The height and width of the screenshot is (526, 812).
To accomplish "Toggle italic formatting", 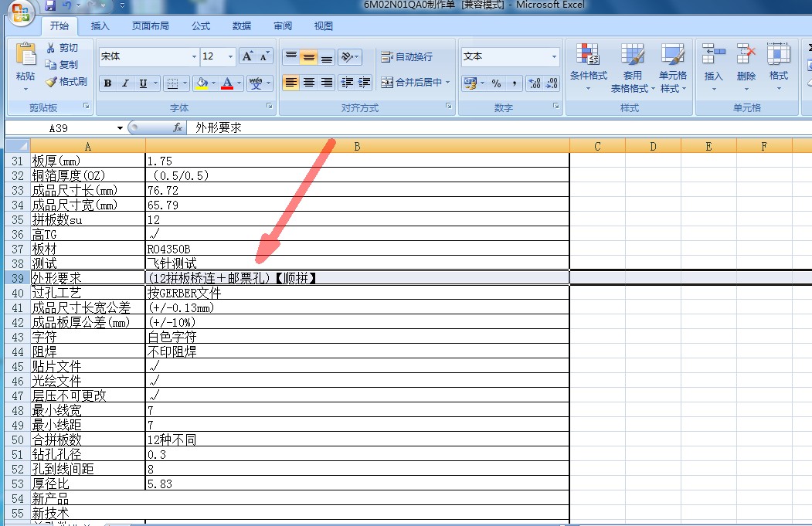I will [125, 83].
